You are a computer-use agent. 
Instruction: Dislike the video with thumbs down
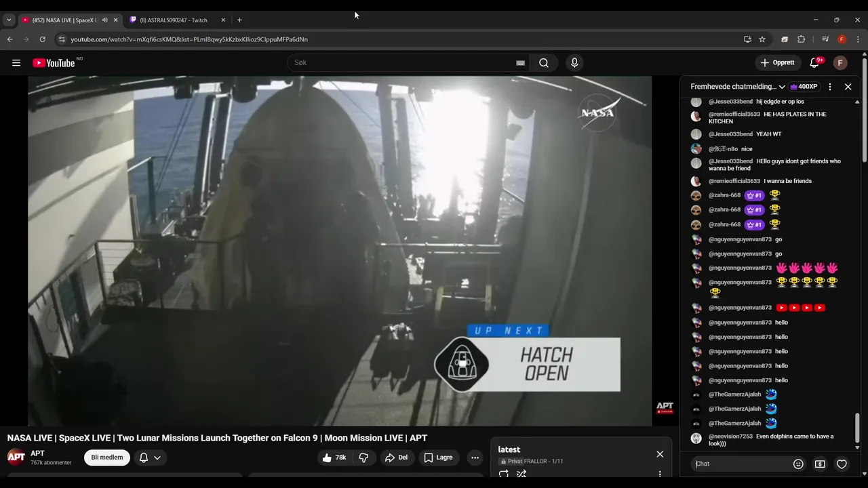coord(363,457)
